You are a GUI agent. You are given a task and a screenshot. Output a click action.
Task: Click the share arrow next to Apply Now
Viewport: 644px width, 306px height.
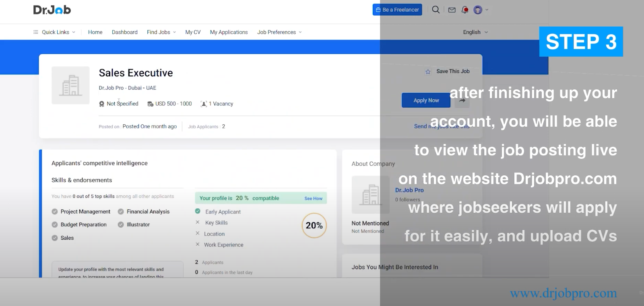coord(462,101)
